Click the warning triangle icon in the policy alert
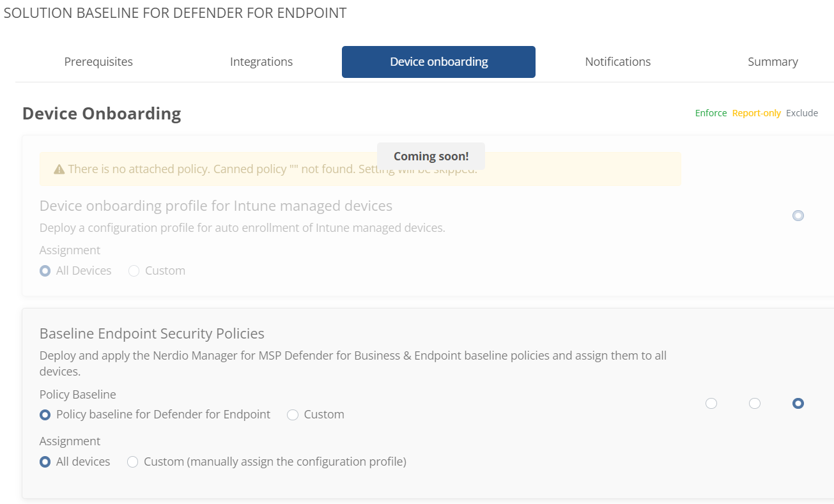Screen dimensions: 834x504 [59, 169]
